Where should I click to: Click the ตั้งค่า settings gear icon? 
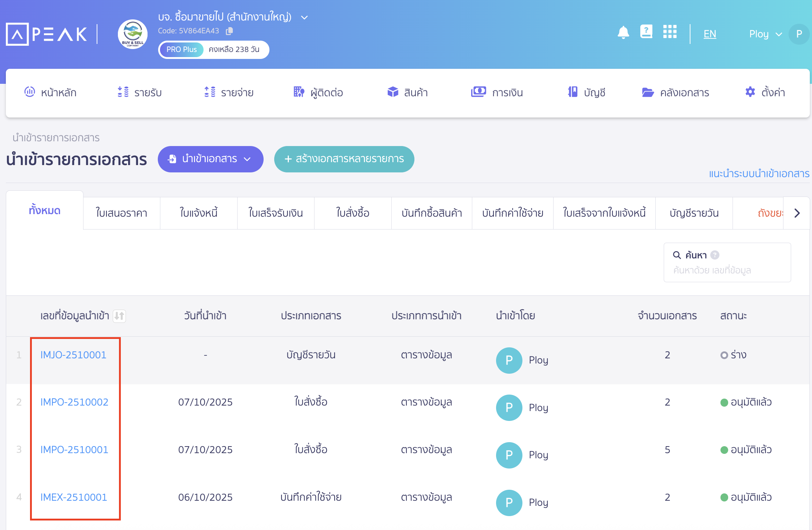tap(750, 92)
